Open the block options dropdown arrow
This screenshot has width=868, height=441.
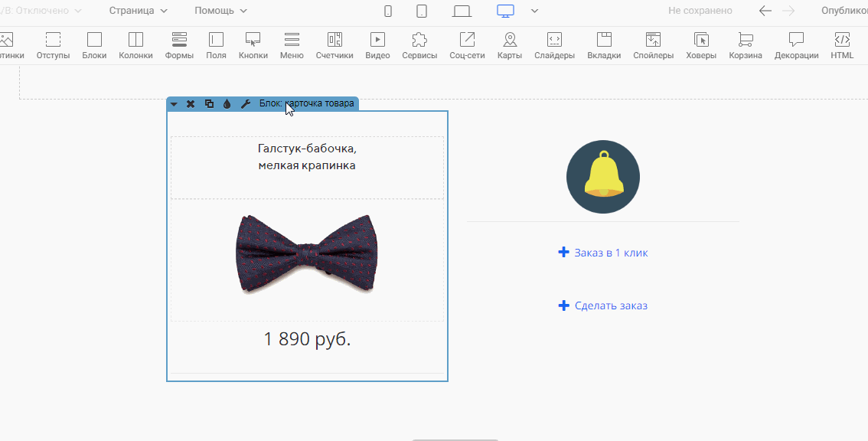click(x=174, y=104)
